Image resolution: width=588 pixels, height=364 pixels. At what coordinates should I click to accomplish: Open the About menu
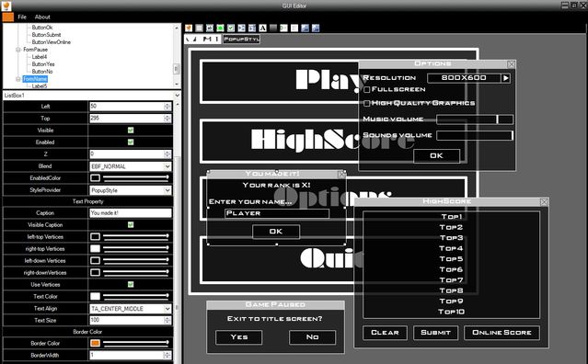(x=42, y=17)
